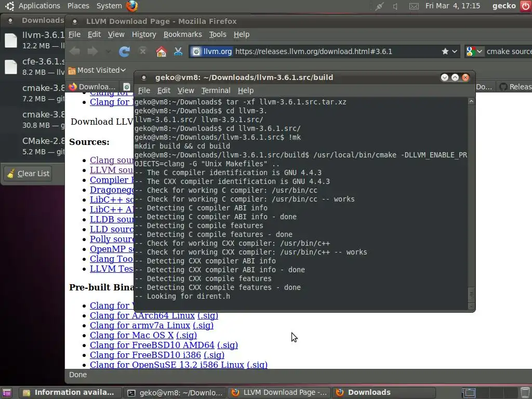Open System menu in top panel

point(109,6)
